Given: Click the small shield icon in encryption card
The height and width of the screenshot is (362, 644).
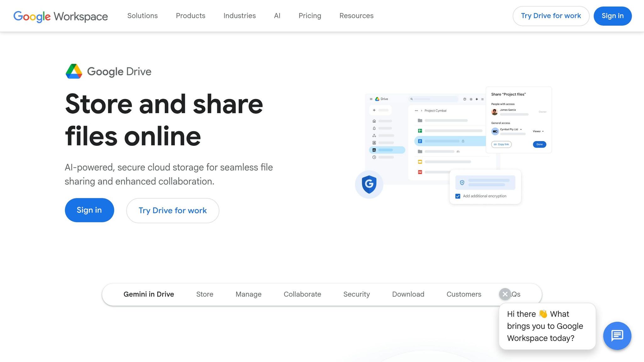Looking at the screenshot, I should point(462,183).
